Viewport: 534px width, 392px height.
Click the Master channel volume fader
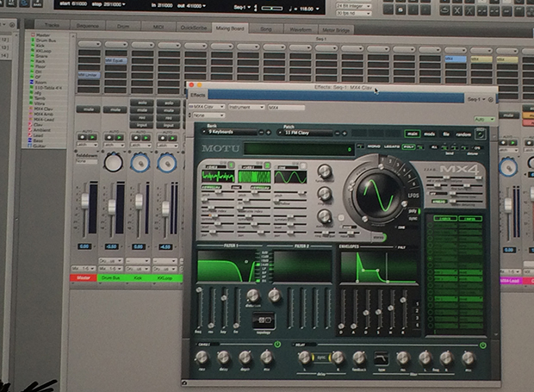pyautogui.click(x=84, y=200)
